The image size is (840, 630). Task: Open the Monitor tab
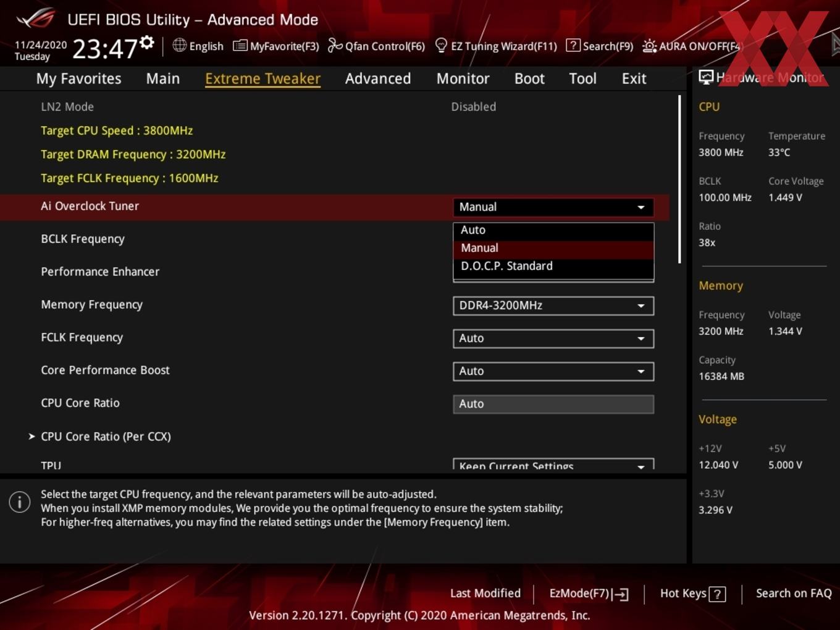pyautogui.click(x=463, y=78)
